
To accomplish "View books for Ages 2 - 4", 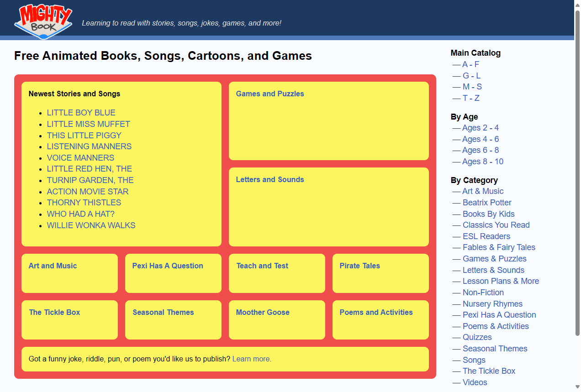I will click(x=480, y=128).
